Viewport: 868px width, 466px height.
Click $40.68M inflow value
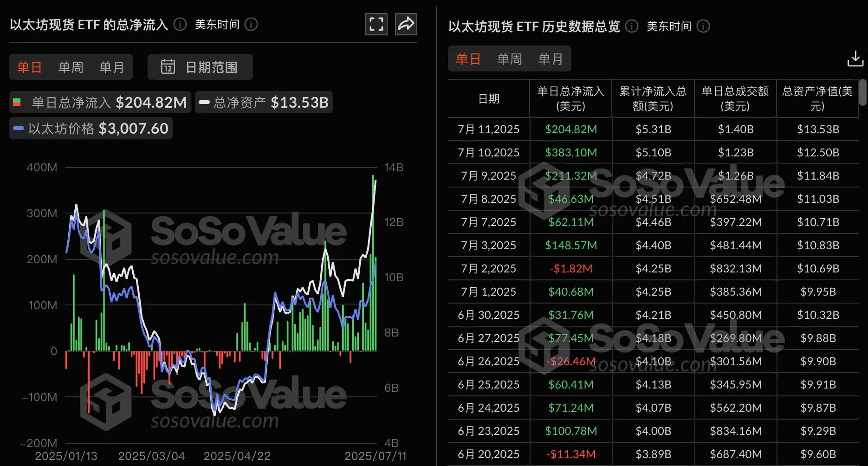571,291
